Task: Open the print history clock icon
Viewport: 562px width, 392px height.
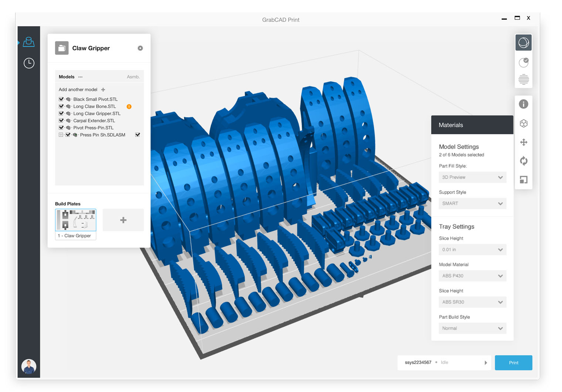Action: [29, 63]
